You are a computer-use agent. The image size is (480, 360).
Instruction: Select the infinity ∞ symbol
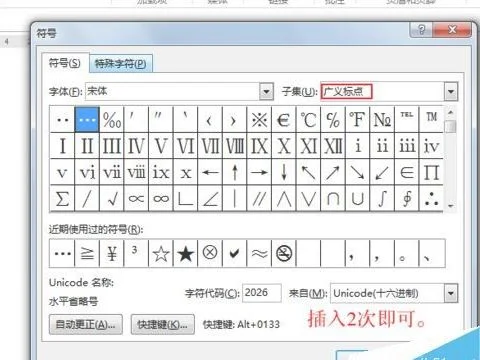[x=161, y=198]
